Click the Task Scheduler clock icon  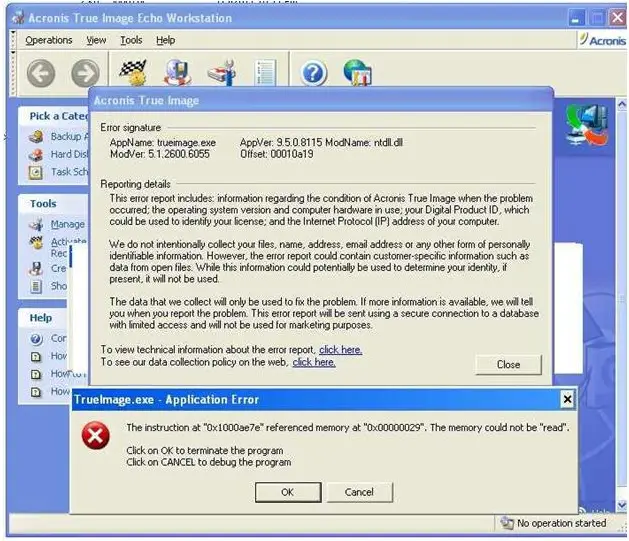click(x=36, y=172)
